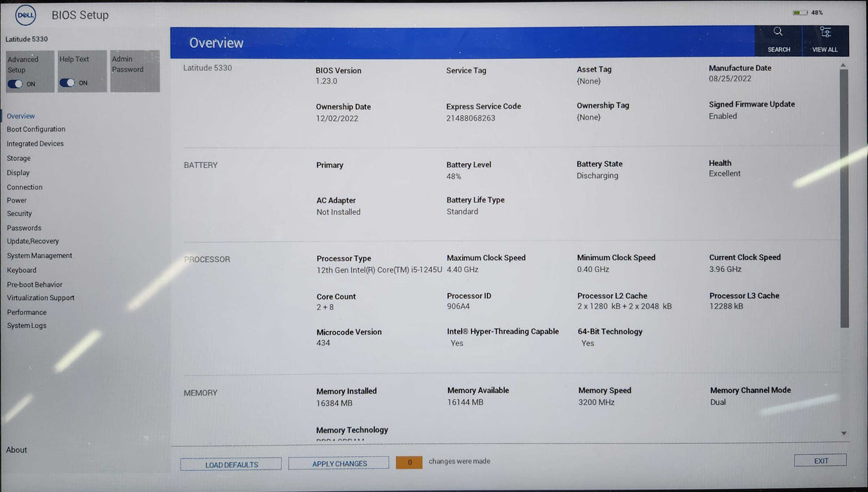
Task: Click the Overview header title
Action: point(216,43)
